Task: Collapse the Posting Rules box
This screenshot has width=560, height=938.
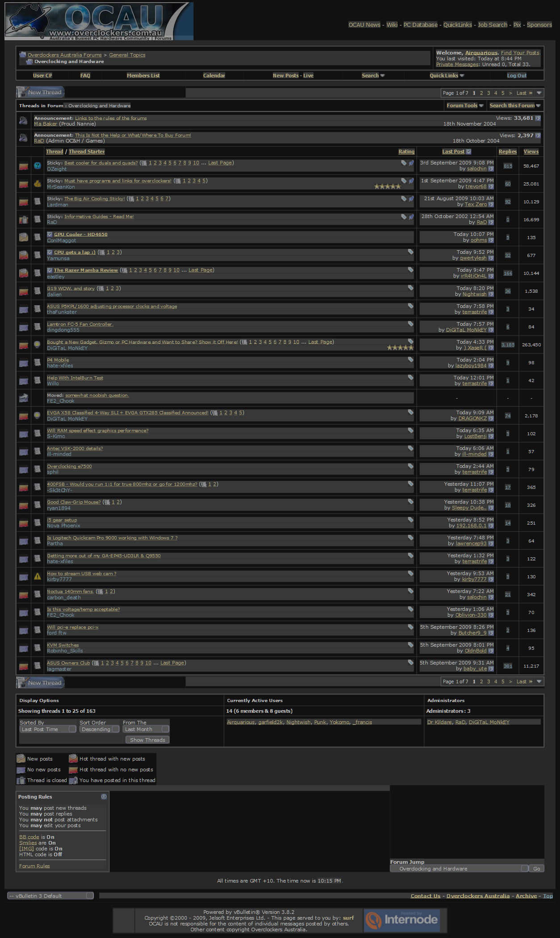Action: click(x=104, y=796)
